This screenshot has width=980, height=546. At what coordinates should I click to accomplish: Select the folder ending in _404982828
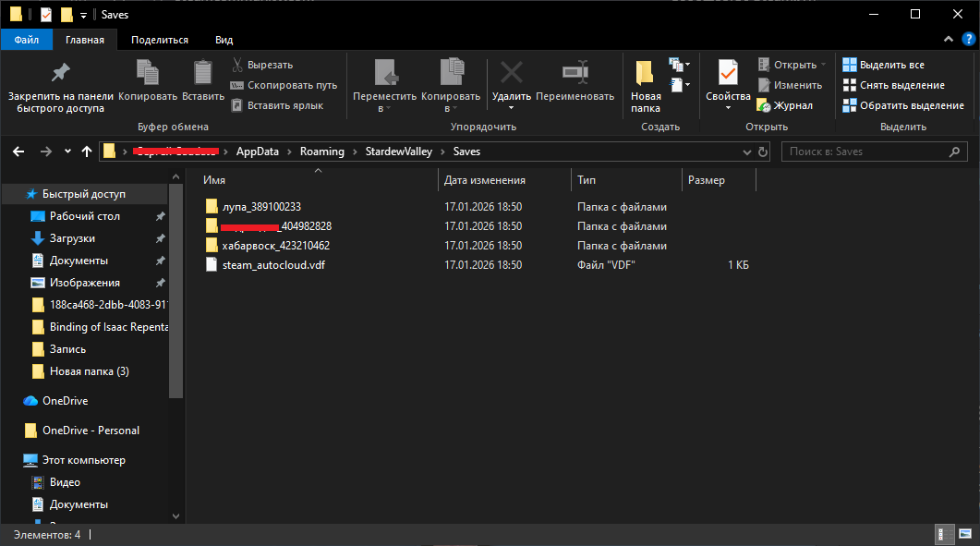coord(269,225)
